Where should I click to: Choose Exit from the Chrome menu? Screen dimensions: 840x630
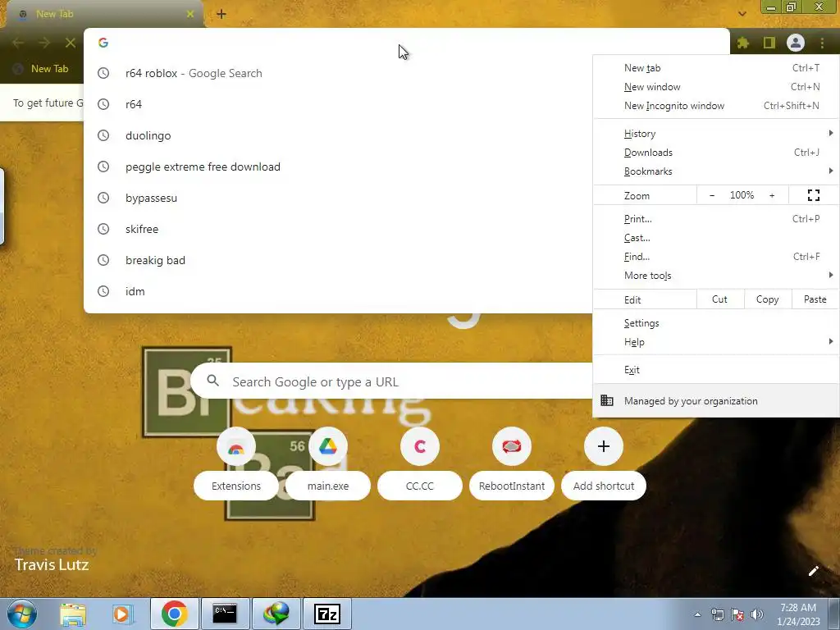point(715,370)
